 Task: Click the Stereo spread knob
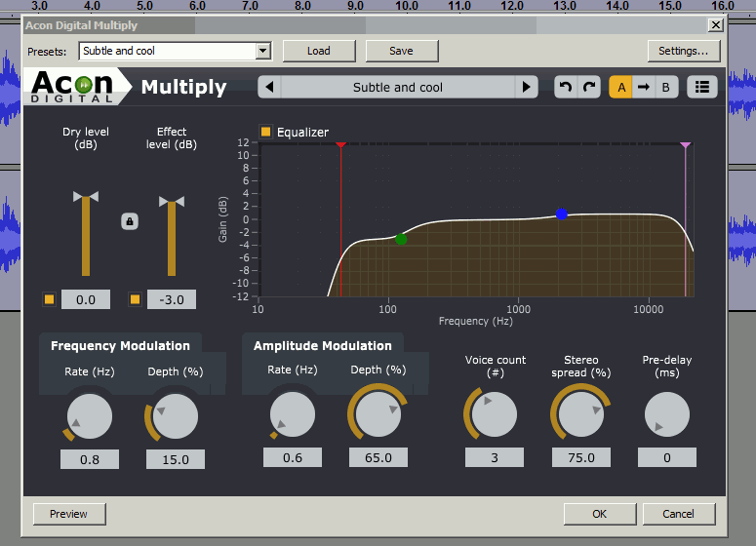tap(580, 414)
